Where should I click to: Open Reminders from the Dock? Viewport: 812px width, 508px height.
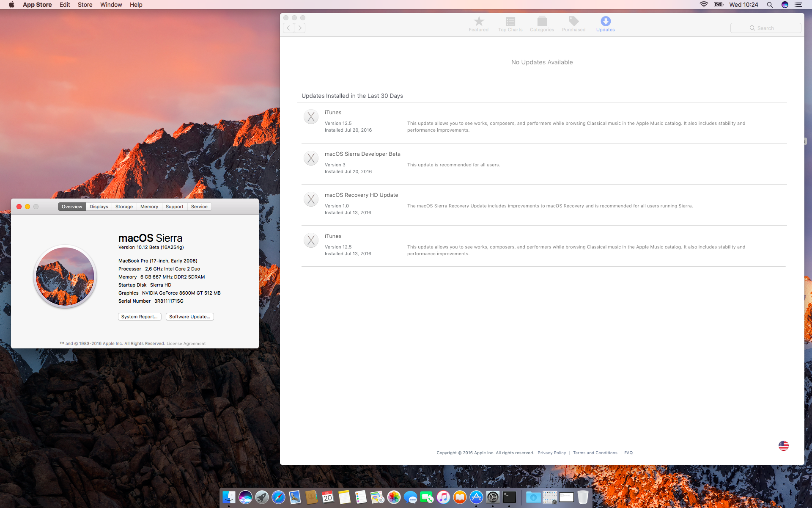pyautogui.click(x=361, y=497)
